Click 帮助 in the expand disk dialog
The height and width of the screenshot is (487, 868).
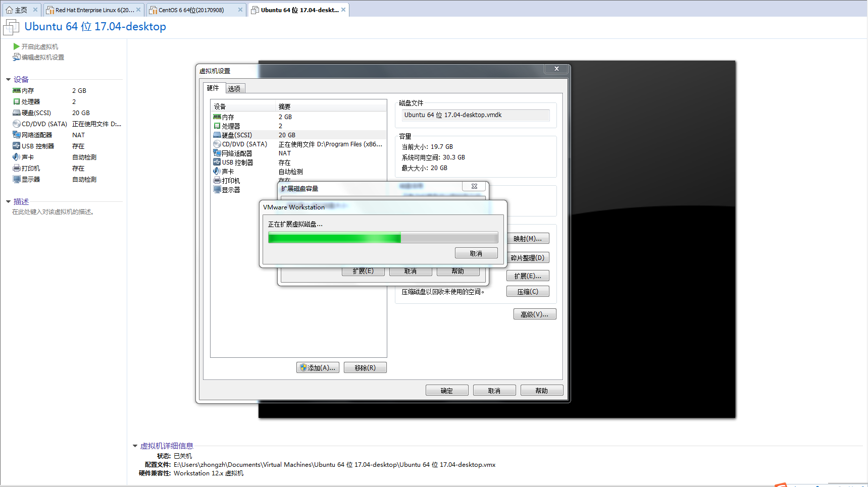458,271
